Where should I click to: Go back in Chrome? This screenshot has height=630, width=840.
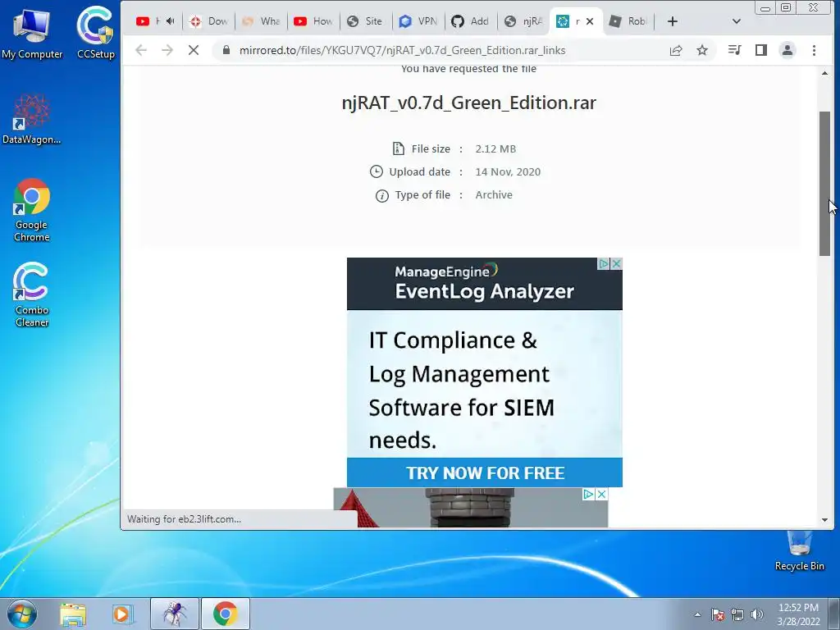[141, 50]
